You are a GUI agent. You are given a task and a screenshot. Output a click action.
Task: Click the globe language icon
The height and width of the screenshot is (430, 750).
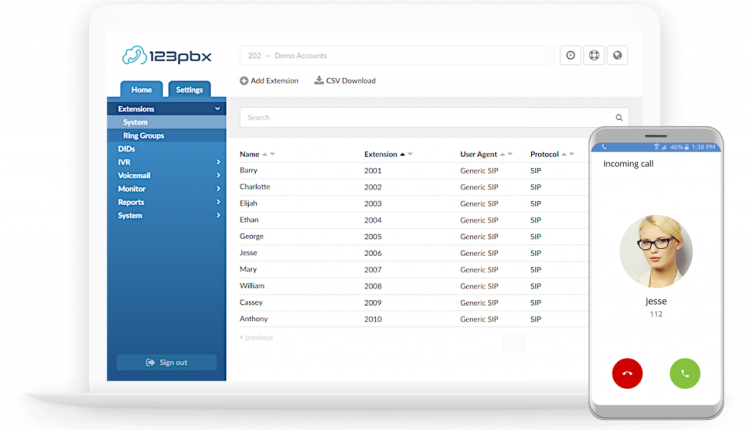[618, 56]
